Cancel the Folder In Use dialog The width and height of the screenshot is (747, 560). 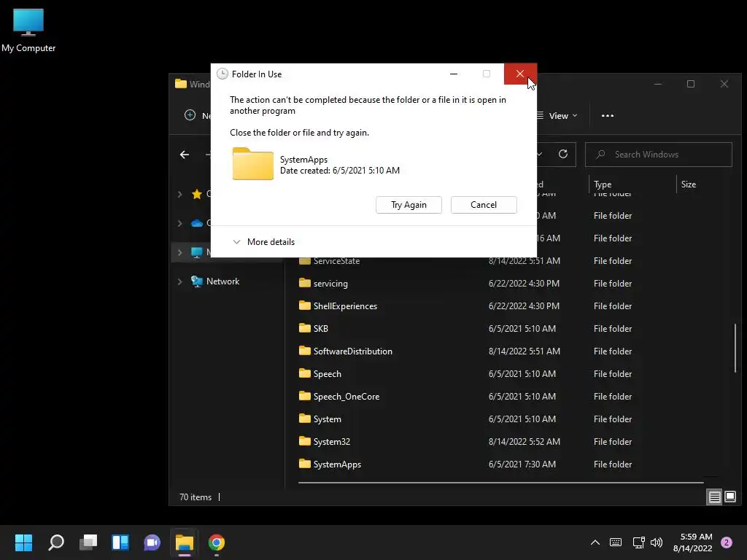tap(484, 205)
